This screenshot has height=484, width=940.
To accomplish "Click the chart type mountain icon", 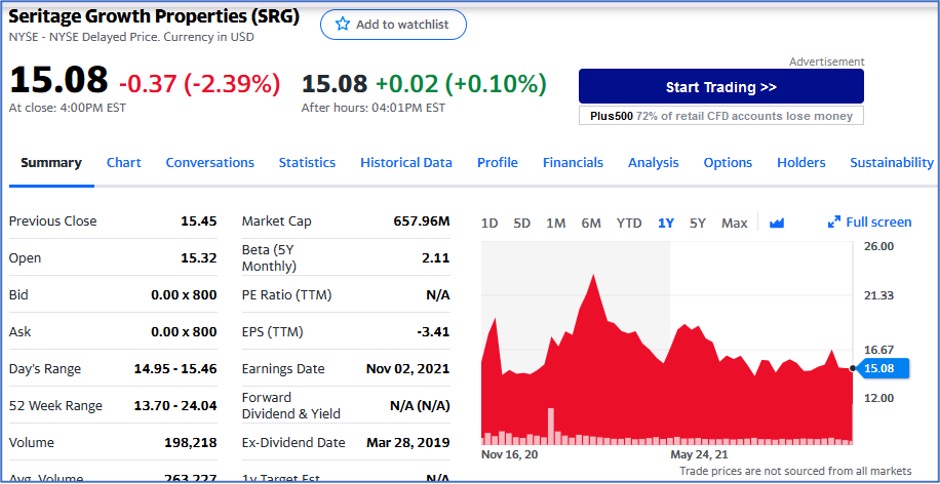I will click(777, 223).
